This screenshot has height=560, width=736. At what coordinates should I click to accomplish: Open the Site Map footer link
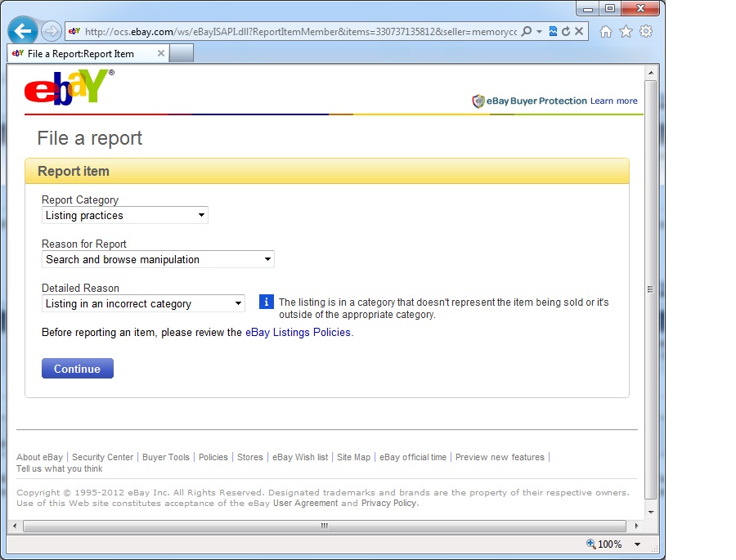point(353,457)
